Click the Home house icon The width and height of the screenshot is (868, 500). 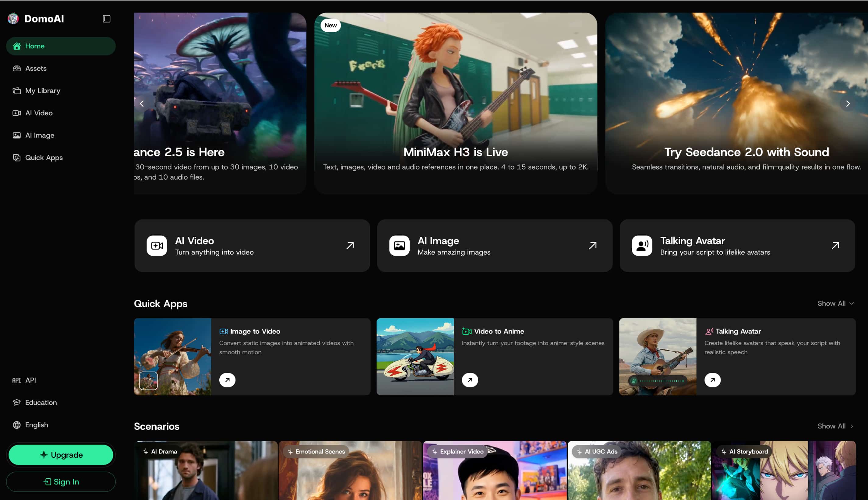pyautogui.click(x=16, y=46)
